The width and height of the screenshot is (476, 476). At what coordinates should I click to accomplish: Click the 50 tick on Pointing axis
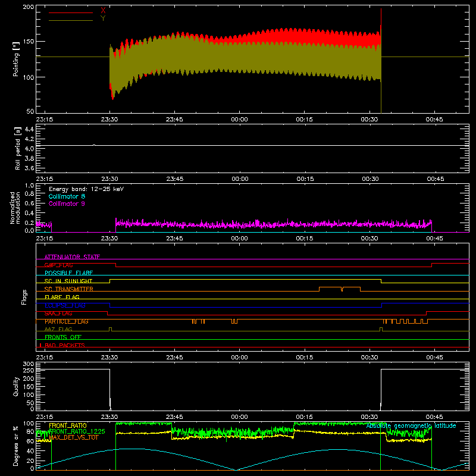(30, 111)
